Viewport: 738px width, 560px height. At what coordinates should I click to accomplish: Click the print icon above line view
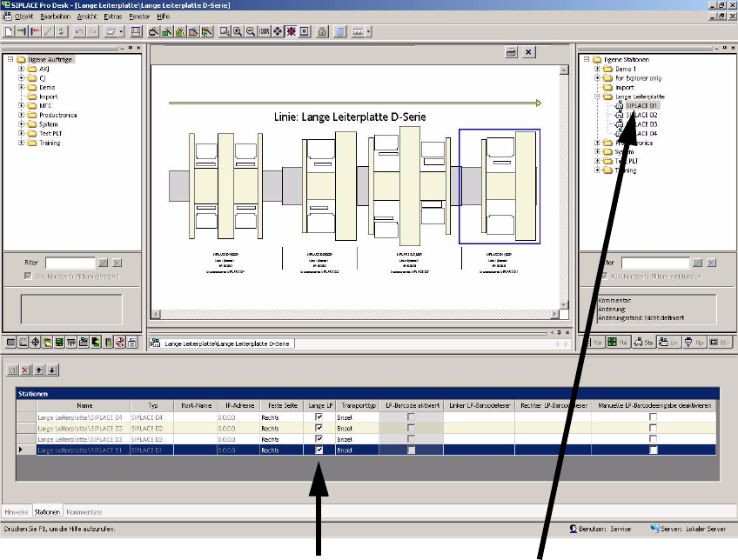click(512, 52)
